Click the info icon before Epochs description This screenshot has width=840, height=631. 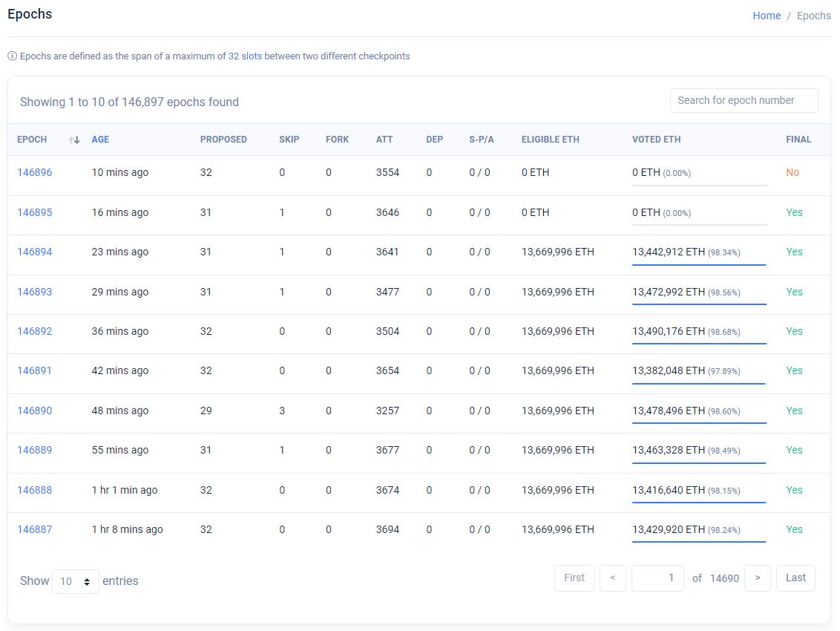tap(12, 56)
